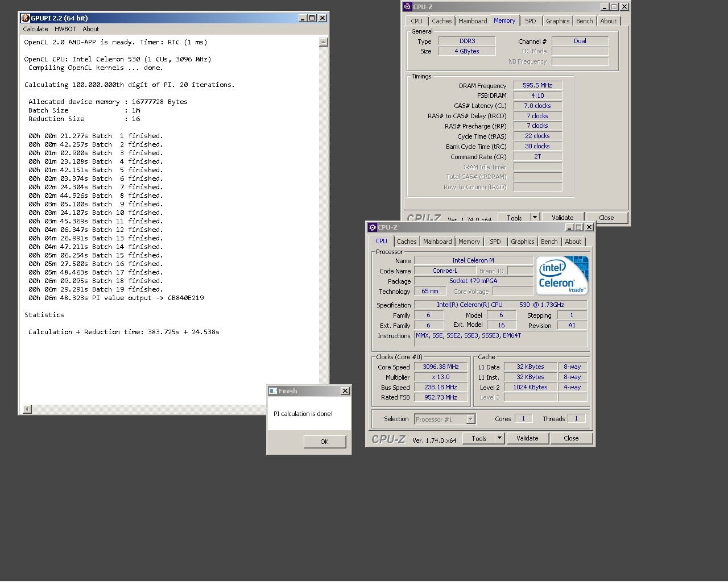Open the About tab in top CPU-Z window
Viewport: 728px width, 582px height.
(x=609, y=21)
